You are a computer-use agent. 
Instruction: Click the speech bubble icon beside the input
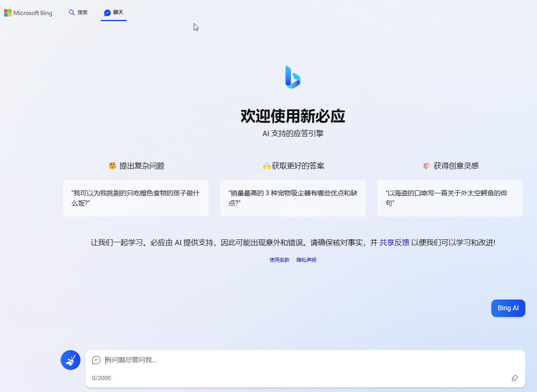pos(97,360)
